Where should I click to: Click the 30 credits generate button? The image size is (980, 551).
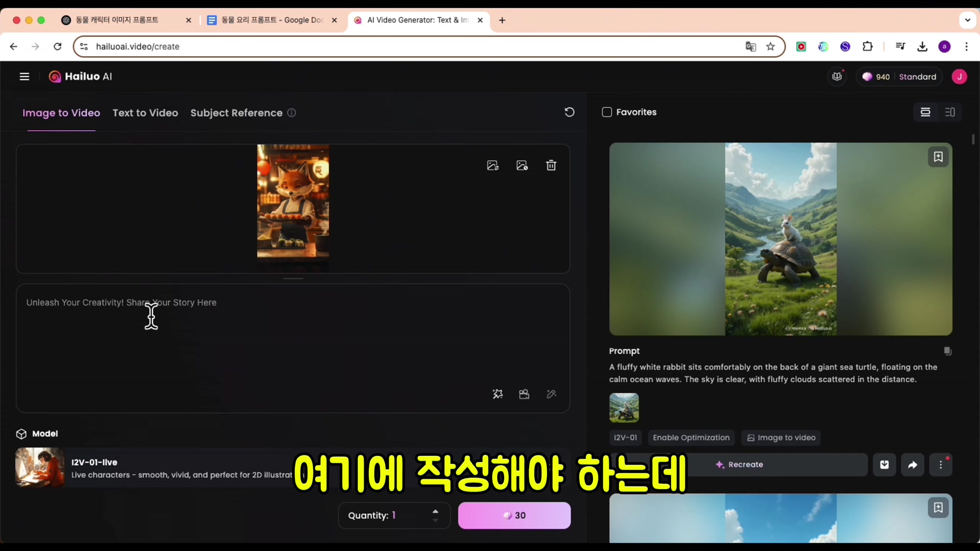pyautogui.click(x=514, y=515)
